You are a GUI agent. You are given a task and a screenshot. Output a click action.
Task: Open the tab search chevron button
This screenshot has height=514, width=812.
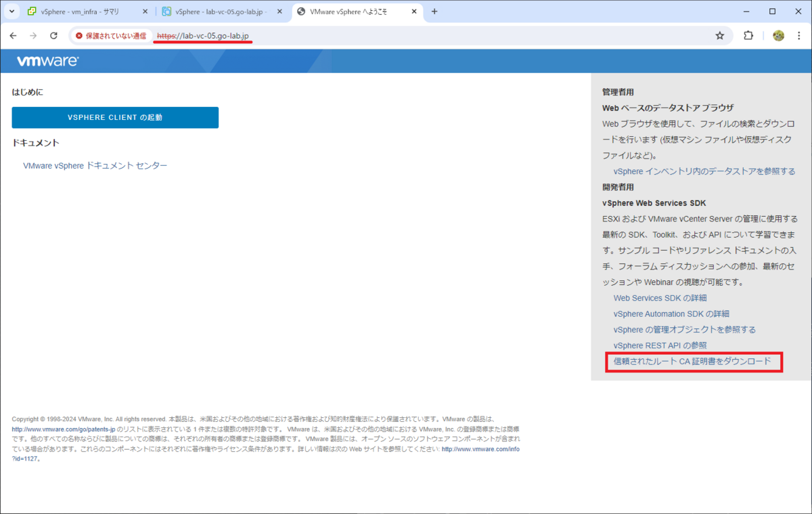12,12
